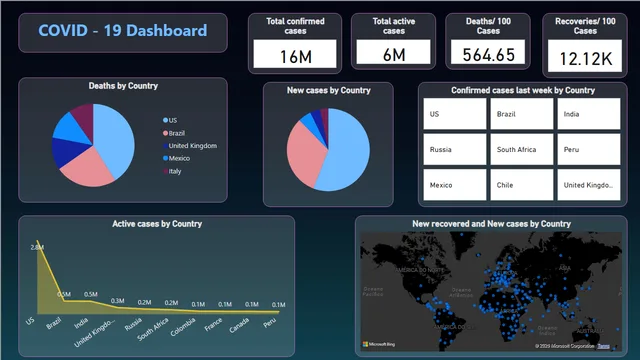
Task: Click the Active cases by Country title
Action: (x=157, y=224)
